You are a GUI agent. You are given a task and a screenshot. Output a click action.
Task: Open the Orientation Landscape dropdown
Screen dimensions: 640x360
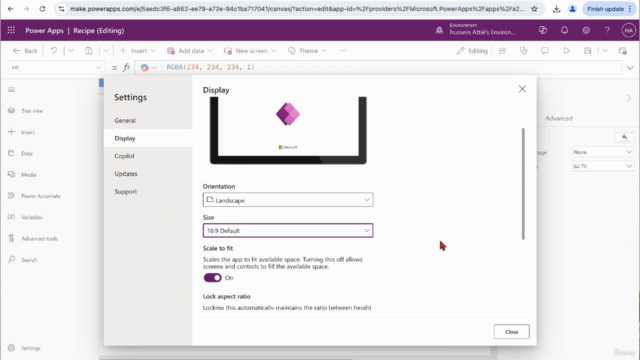tap(288, 200)
